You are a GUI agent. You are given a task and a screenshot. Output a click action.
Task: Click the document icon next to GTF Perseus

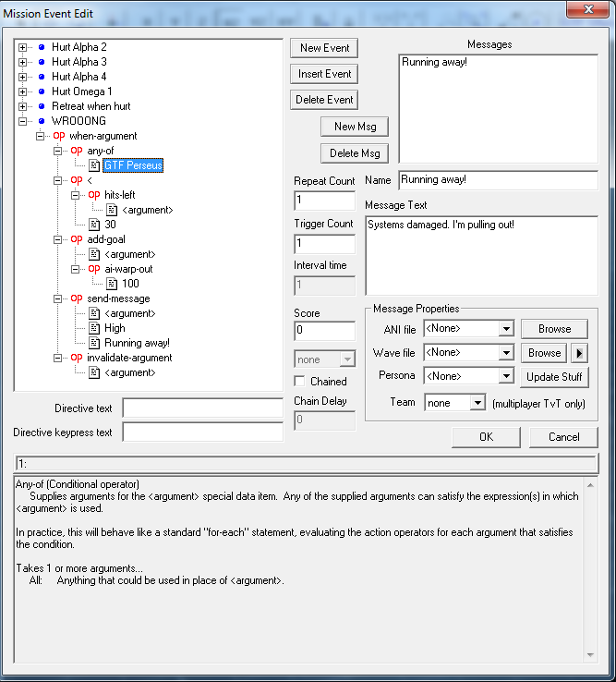[x=94, y=165]
